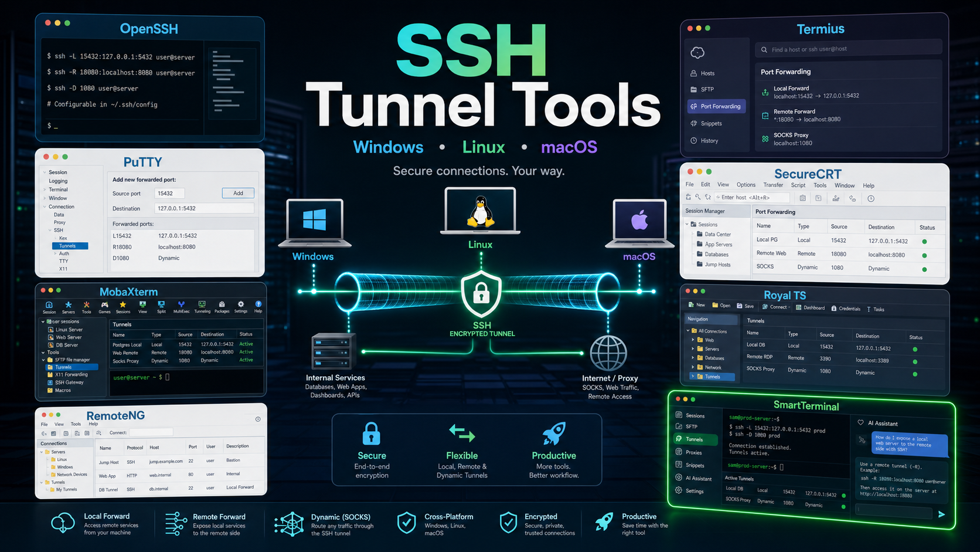Click Royal TS Credentials lock icon

(x=833, y=308)
